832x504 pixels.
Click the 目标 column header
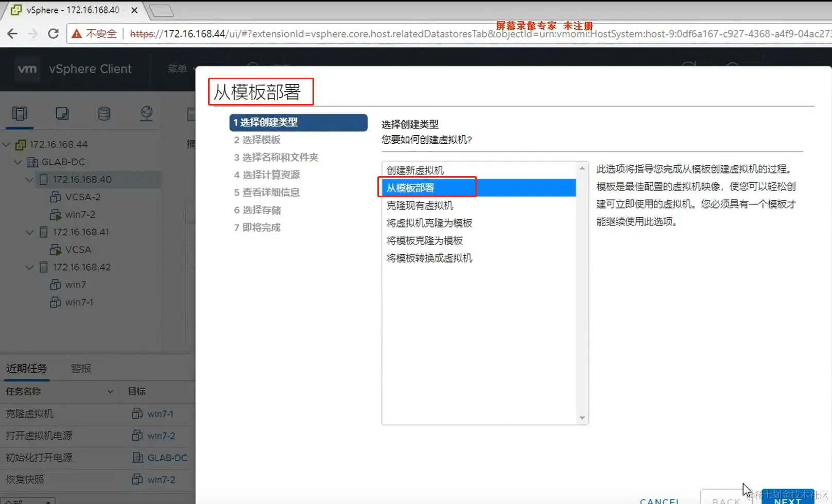pos(137,392)
